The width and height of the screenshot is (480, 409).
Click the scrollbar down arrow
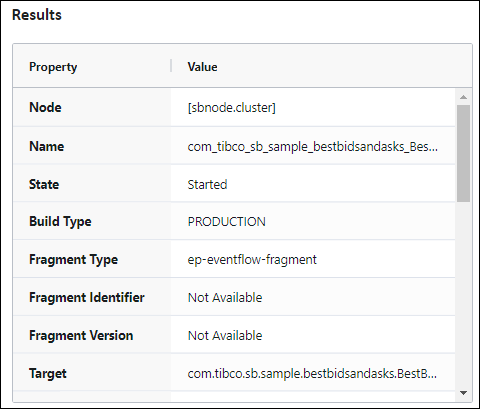click(463, 393)
